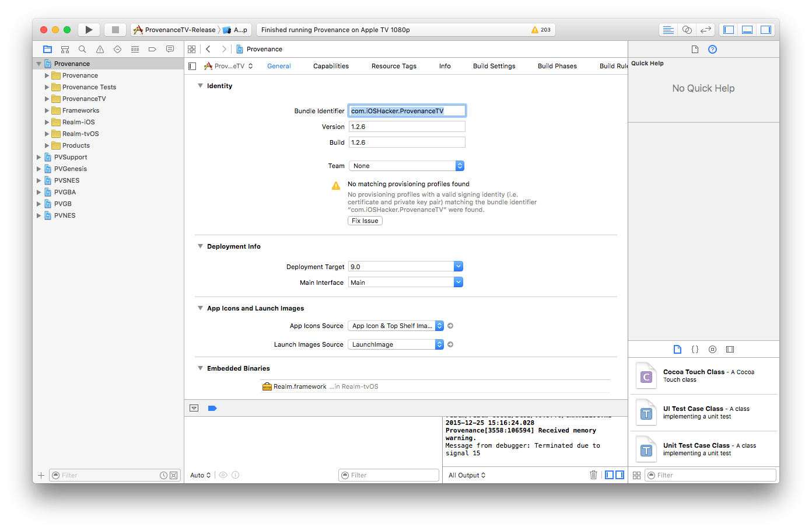Show the Debug navigator
812x530 pixels.
[x=135, y=49]
